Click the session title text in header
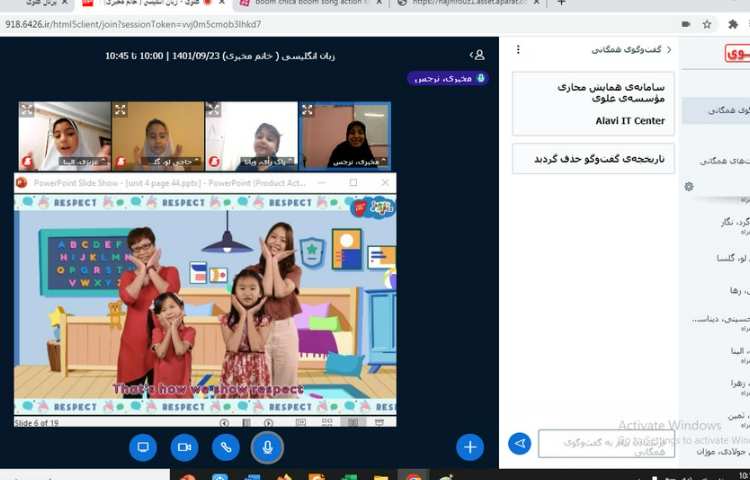Viewport: 750px width, 480px height. click(220, 56)
